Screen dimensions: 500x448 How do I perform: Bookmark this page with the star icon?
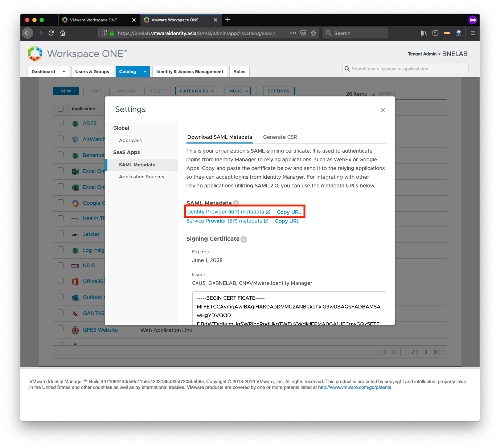313,33
